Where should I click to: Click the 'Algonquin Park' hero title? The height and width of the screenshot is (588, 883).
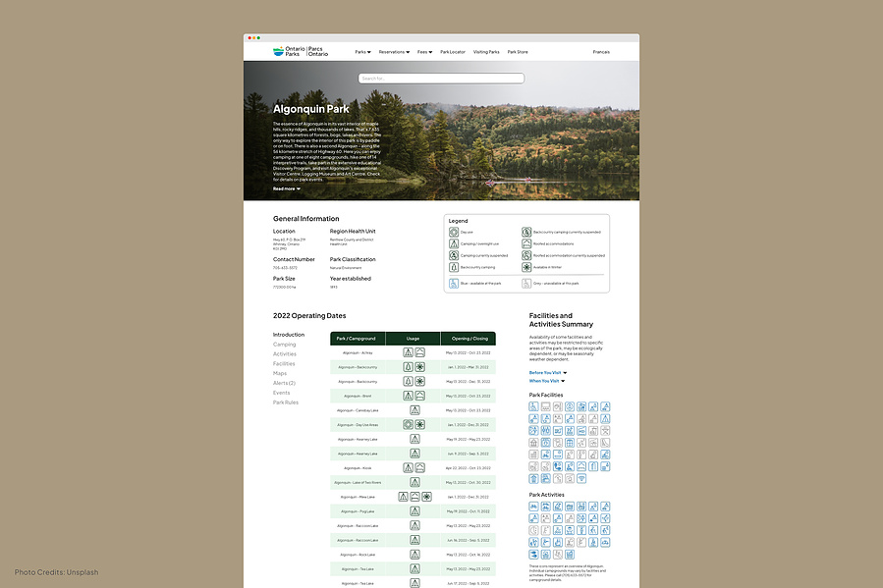tap(310, 109)
